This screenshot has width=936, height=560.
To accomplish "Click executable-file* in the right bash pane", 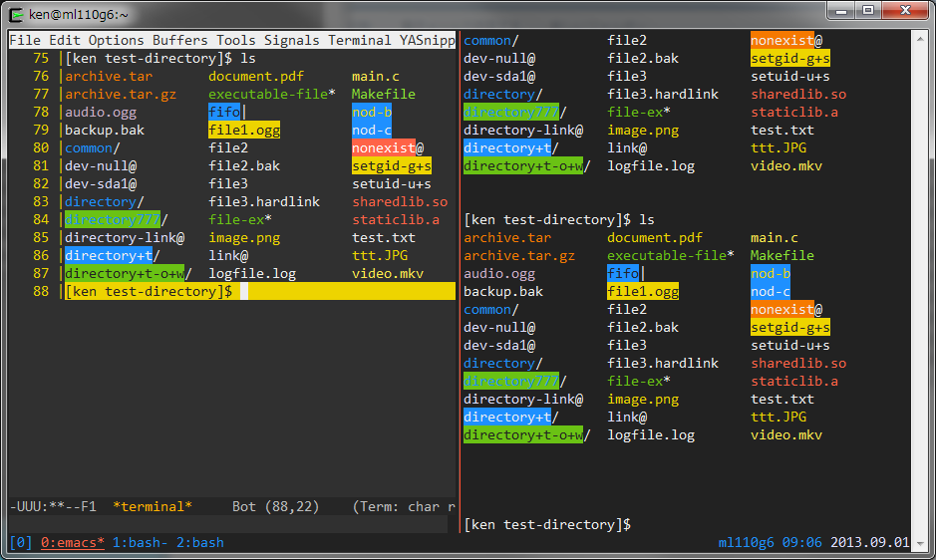I will coord(671,255).
